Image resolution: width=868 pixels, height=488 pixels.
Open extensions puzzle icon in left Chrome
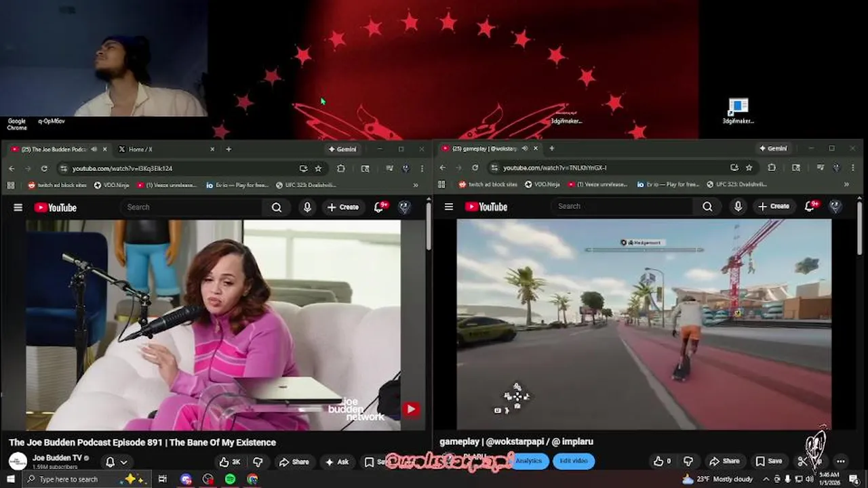[341, 168]
